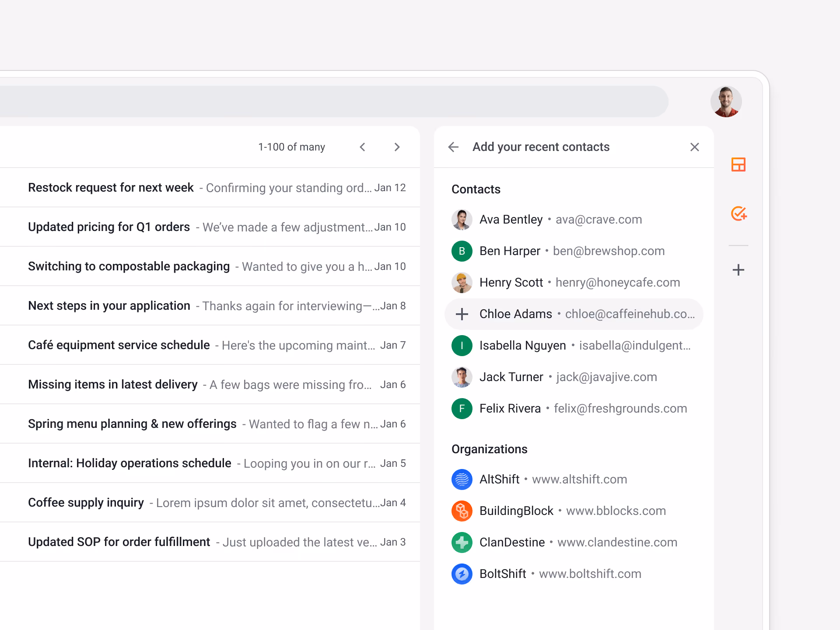Open the www.bblocks.com organization link

point(616,511)
